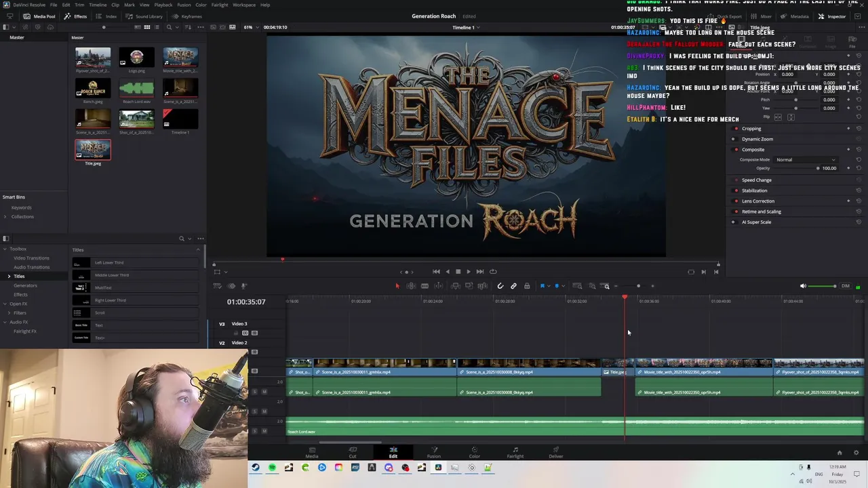The image size is (868, 488).
Task: Toggle the Stabilization switch
Action: click(734, 190)
